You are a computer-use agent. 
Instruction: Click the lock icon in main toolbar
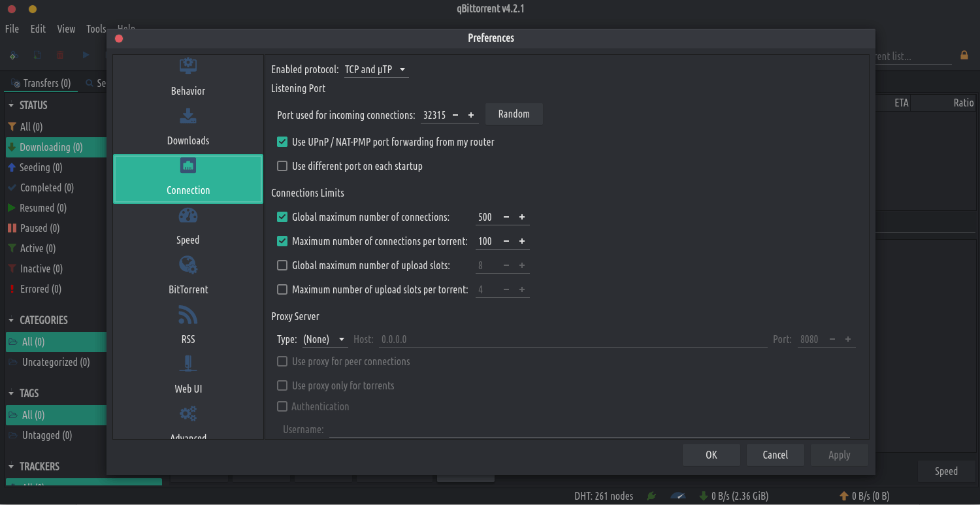[x=964, y=56]
